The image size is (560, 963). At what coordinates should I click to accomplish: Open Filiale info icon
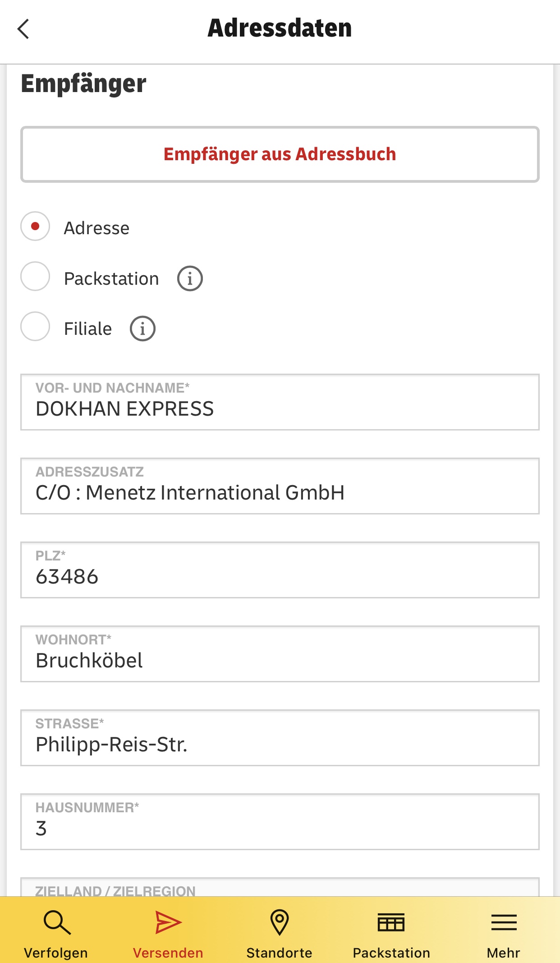click(x=142, y=329)
